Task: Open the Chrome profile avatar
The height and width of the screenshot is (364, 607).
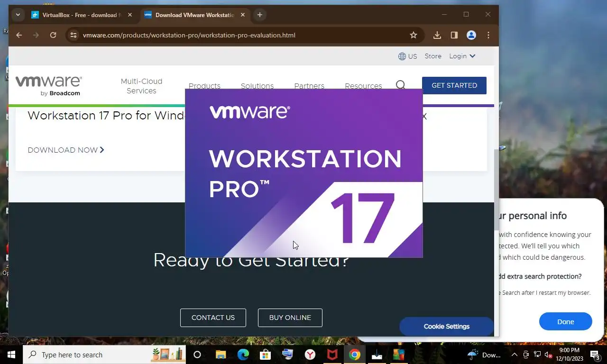Action: tap(471, 35)
